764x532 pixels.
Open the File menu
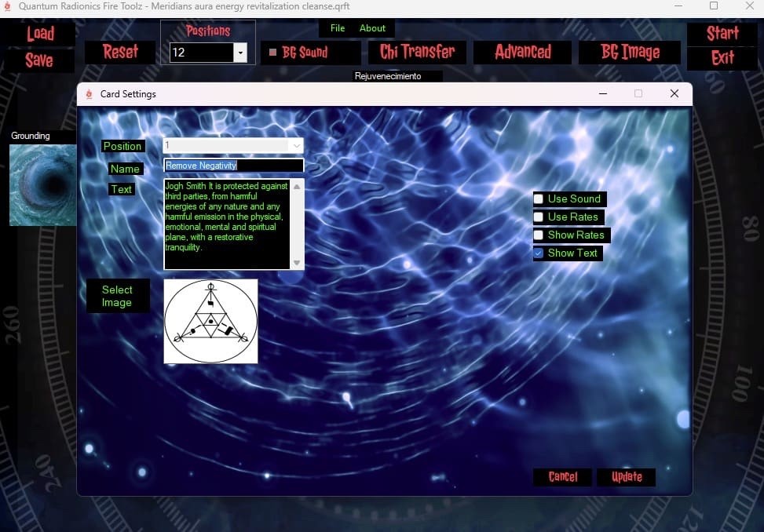point(337,28)
